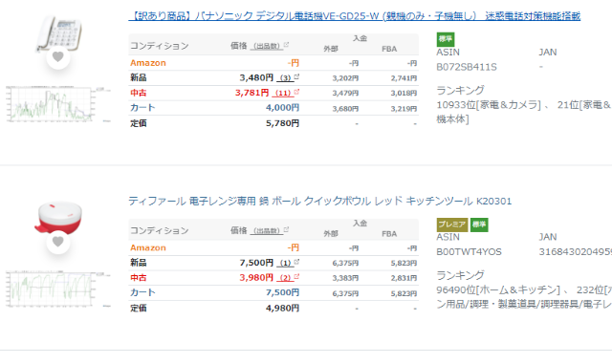The image size is (612, 364).
Task: Click the プレミア badge on the Tefal item
Action: 452,225
